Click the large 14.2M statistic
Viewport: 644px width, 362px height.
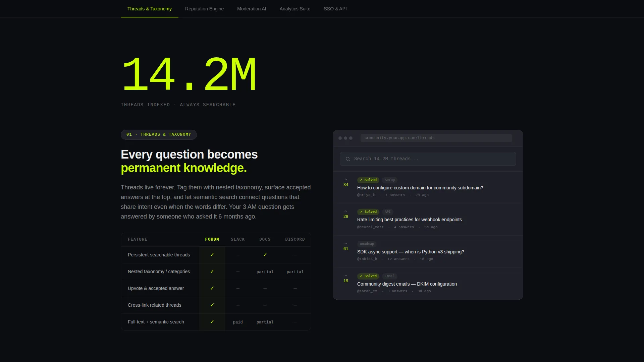[x=189, y=74]
